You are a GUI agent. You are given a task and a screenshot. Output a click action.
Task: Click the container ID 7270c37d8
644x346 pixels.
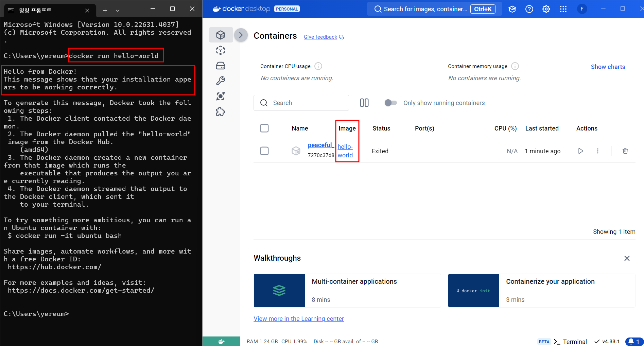321,155
